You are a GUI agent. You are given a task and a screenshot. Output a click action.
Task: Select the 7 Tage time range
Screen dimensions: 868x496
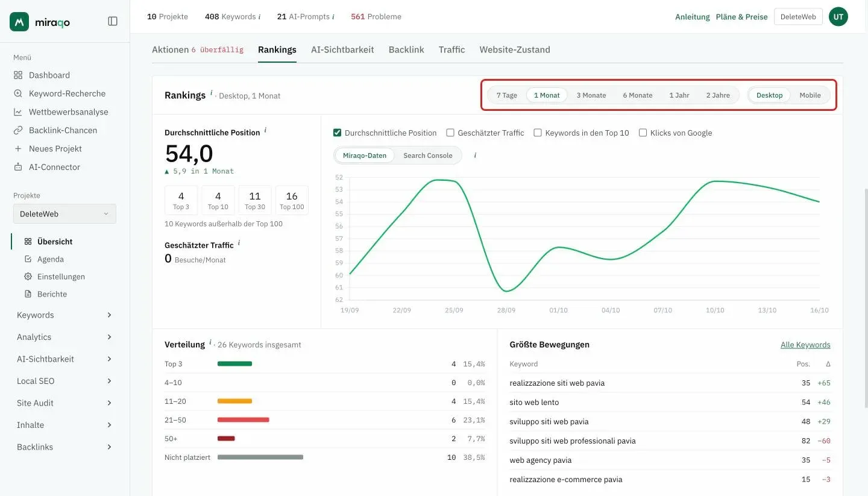click(x=507, y=95)
